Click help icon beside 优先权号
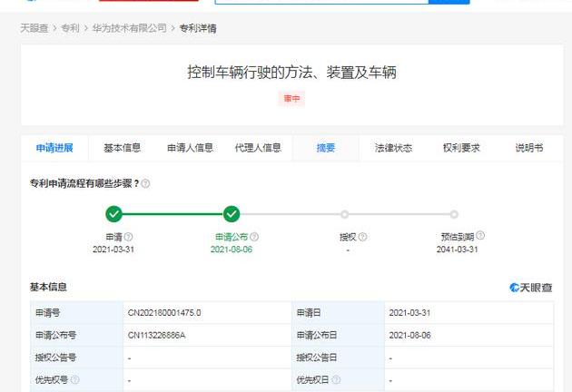 pyautogui.click(x=74, y=379)
